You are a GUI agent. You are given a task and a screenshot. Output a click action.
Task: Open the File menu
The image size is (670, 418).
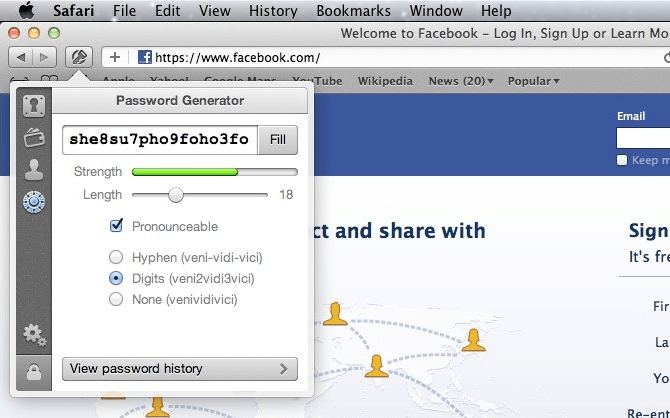[124, 10]
